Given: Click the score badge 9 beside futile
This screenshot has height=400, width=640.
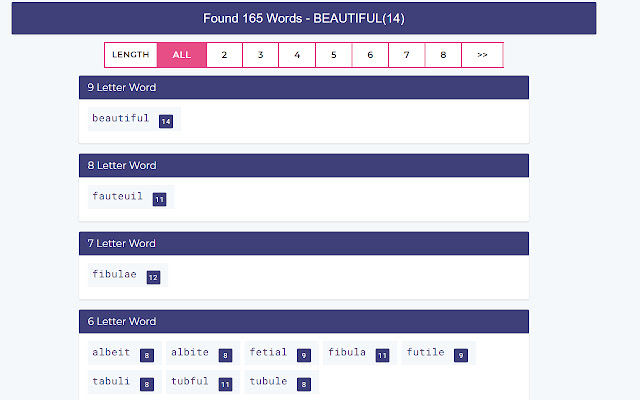Looking at the screenshot, I should pos(461,355).
